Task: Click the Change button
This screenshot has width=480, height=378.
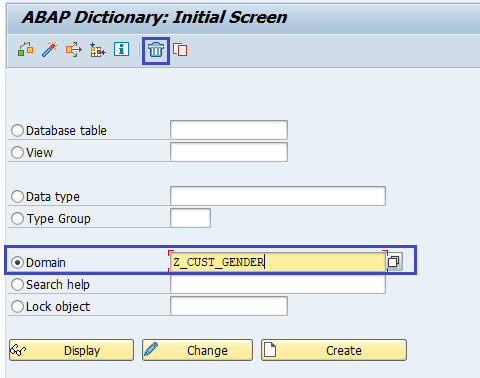Action: (197, 350)
